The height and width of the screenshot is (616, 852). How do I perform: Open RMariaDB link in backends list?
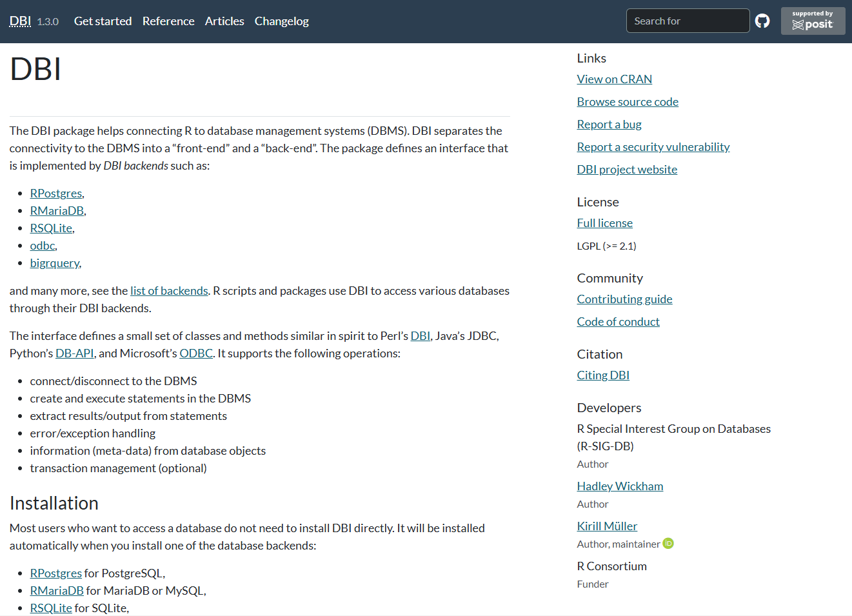(57, 211)
